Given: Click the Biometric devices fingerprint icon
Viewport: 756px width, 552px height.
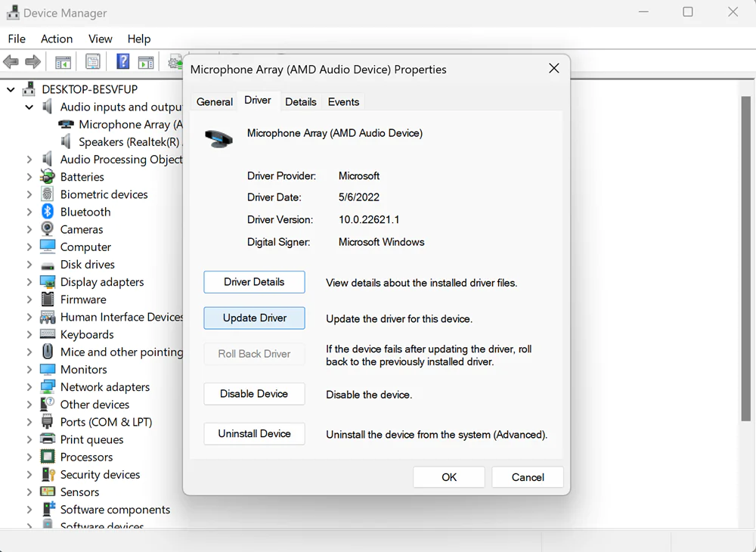Looking at the screenshot, I should [x=47, y=194].
